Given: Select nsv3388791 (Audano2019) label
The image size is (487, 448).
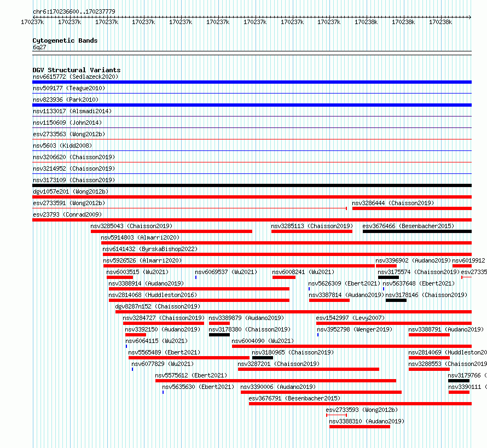Looking at the screenshot, I should [x=446, y=329].
